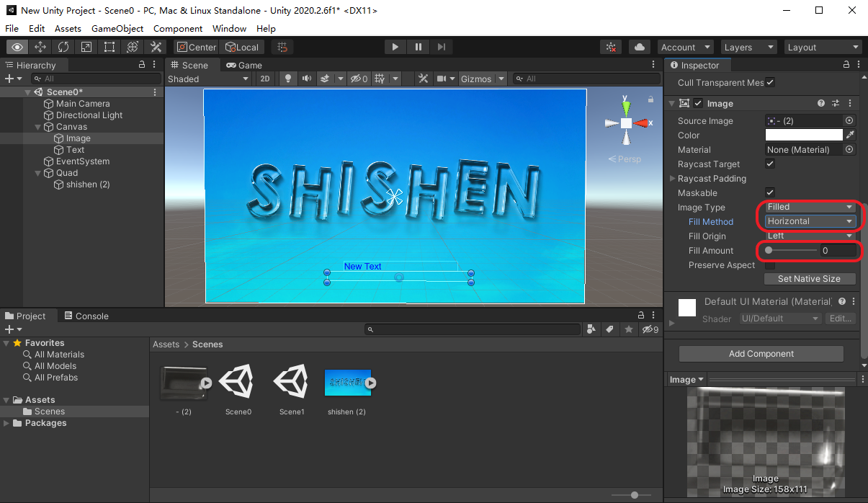Uncheck the Maskable option
The height and width of the screenshot is (503, 868).
tap(769, 192)
